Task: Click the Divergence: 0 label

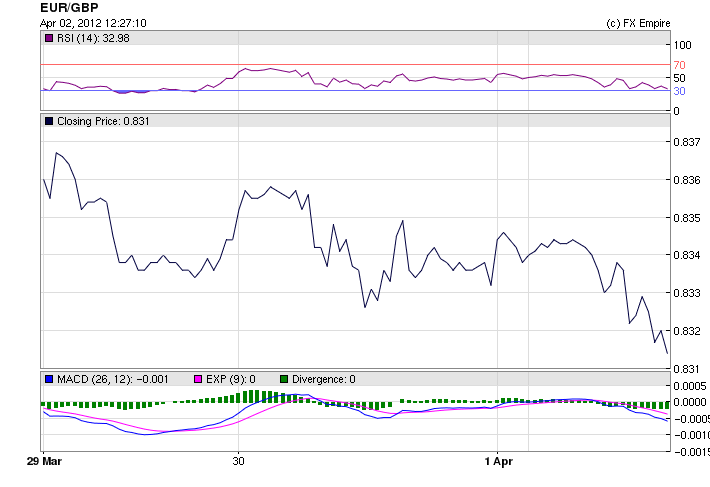Action: pos(324,379)
